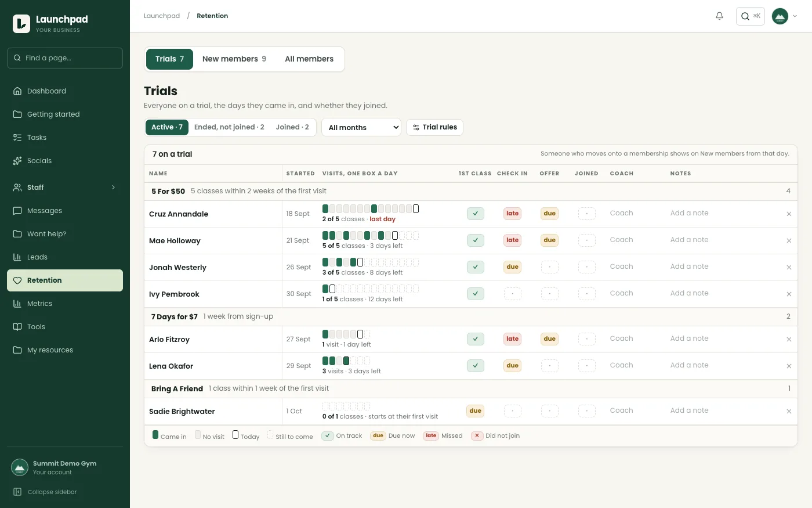Open the Want help? page

pyautogui.click(x=65, y=234)
